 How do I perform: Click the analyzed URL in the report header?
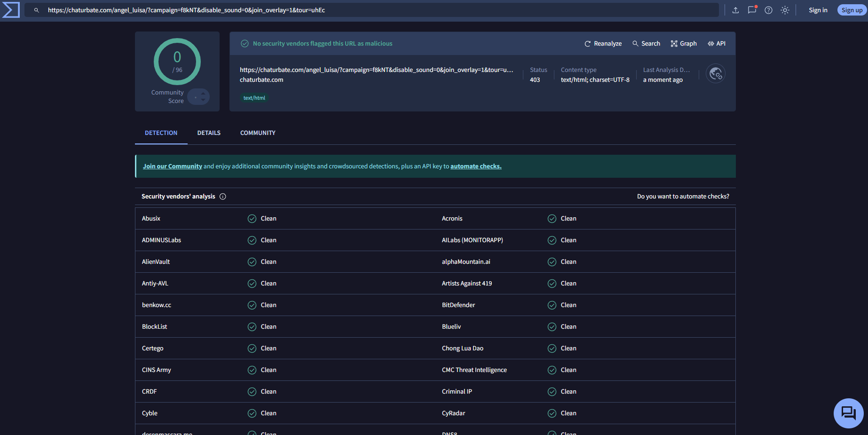(x=376, y=70)
